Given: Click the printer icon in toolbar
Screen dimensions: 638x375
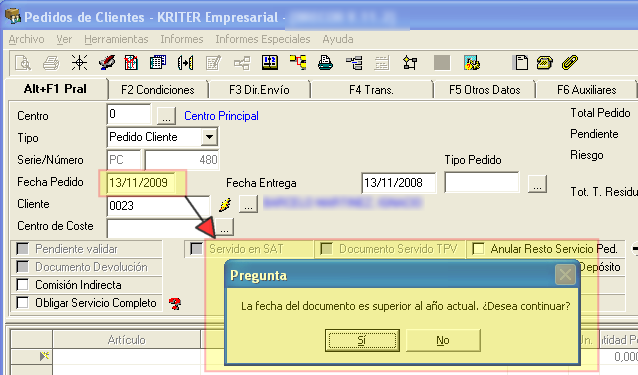Looking at the screenshot, I should [x=51, y=63].
